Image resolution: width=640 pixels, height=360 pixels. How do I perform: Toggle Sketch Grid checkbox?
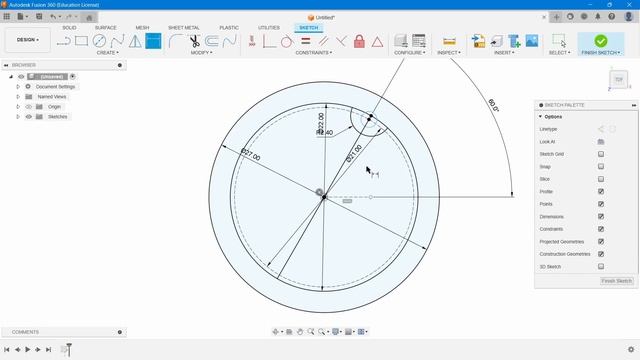pos(601,154)
